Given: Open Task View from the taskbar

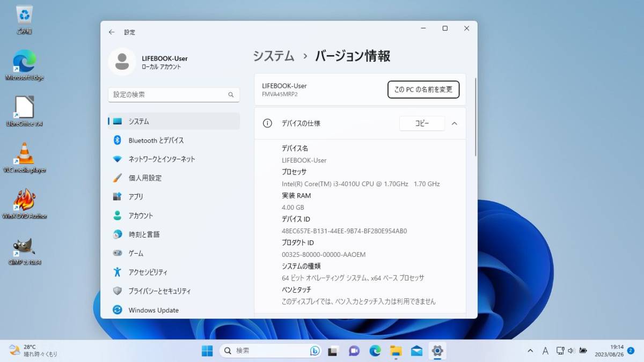Looking at the screenshot, I should point(333,351).
